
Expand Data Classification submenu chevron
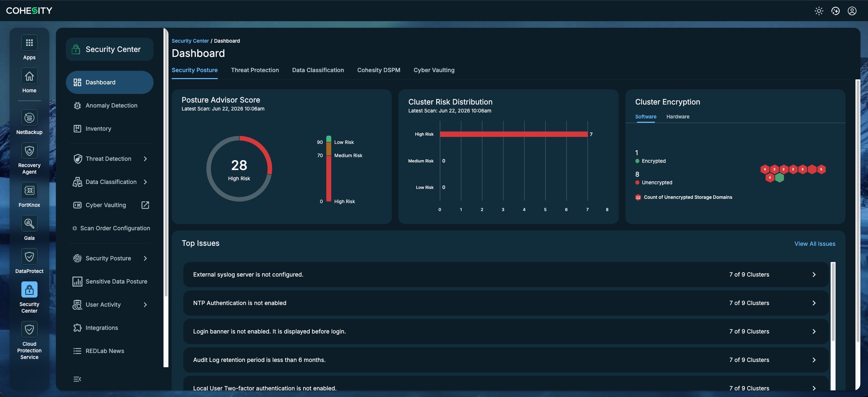pos(145,182)
